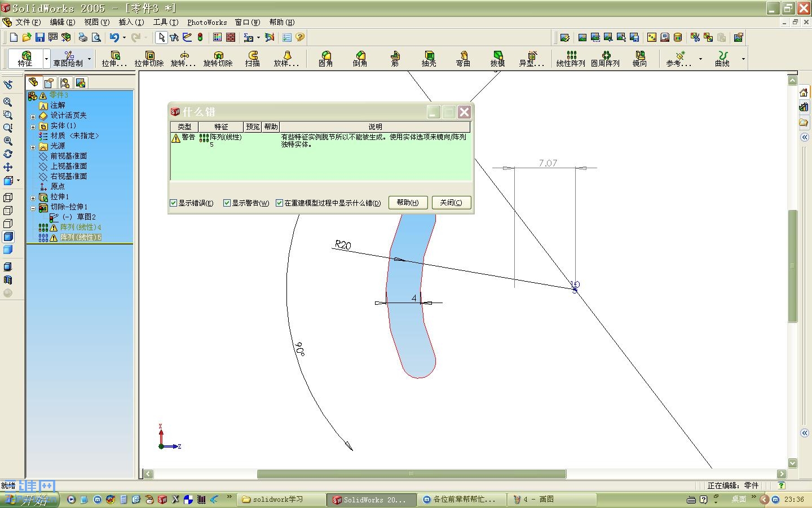812x508 pixels.
Task: Switch to the solidwork学习 taskbar folder
Action: (280, 500)
